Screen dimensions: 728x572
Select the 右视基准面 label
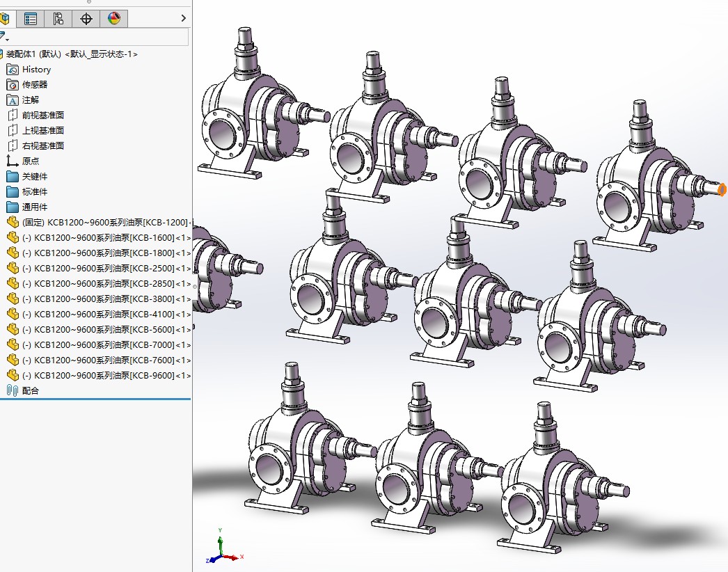(43, 146)
